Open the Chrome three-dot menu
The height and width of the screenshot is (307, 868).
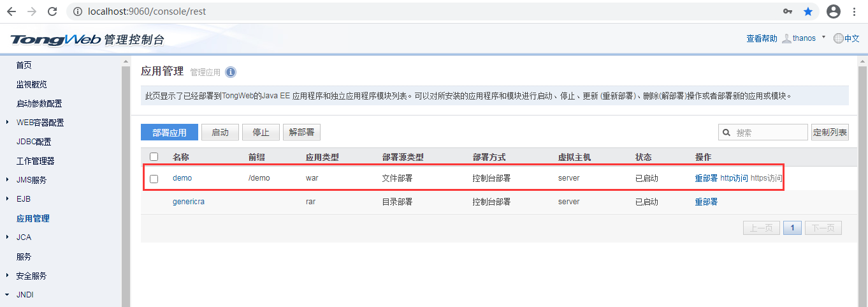[x=854, y=11]
